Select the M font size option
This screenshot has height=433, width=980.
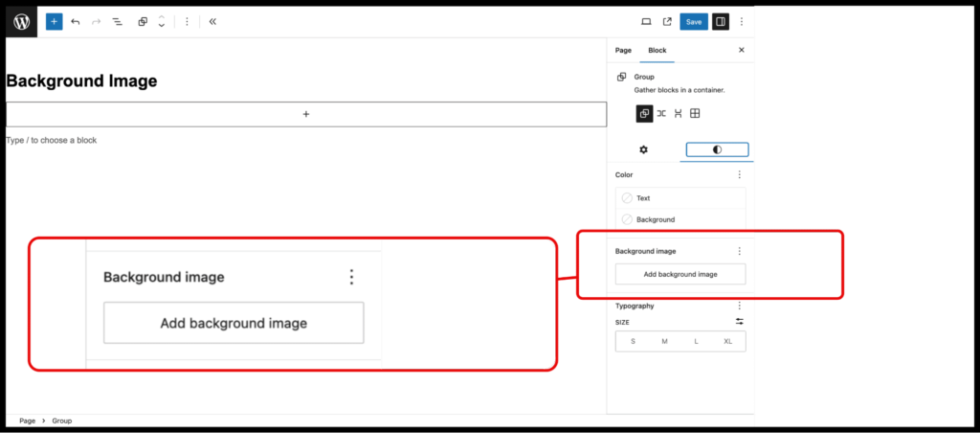coord(664,341)
